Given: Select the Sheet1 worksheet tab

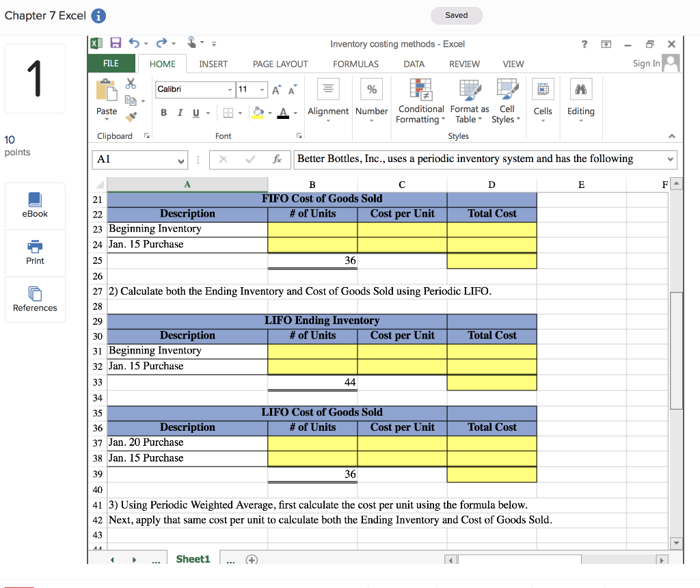Looking at the screenshot, I should tap(193, 559).
